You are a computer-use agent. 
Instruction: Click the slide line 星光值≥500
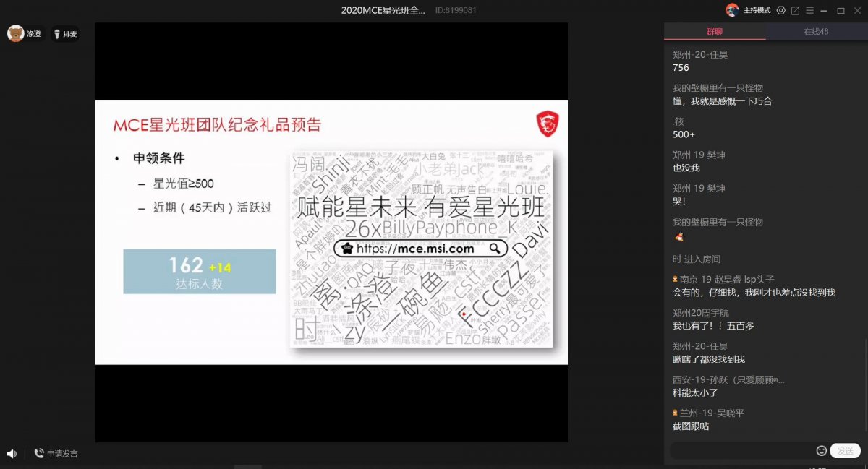click(184, 184)
